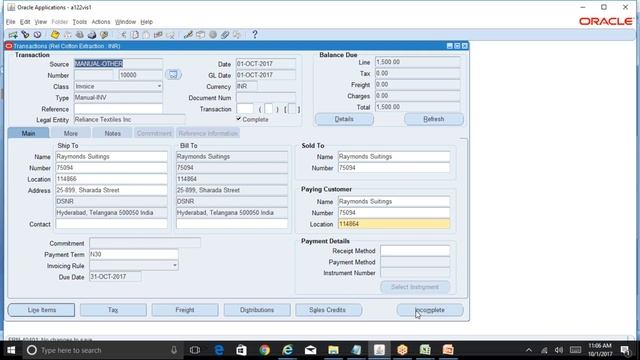Open the File menu
Screen dimensions: 640x360
[x=11, y=22]
